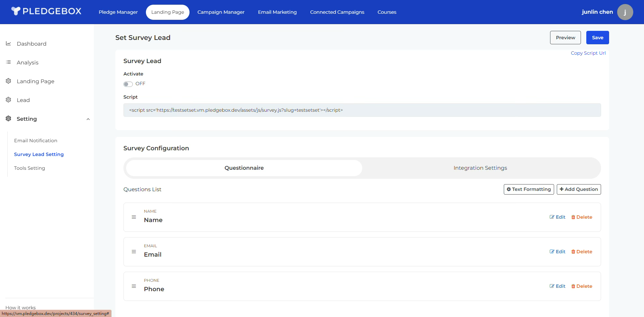Open Campaign Manager in top navigation
Viewport: 644px width, 317px height.
pyautogui.click(x=221, y=12)
